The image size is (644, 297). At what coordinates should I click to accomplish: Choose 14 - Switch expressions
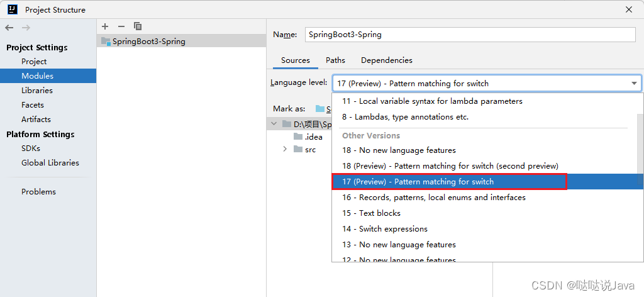pos(484,229)
